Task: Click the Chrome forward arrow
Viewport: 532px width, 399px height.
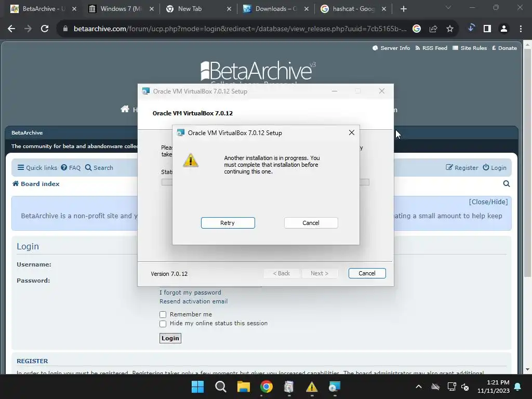Action: point(28,29)
